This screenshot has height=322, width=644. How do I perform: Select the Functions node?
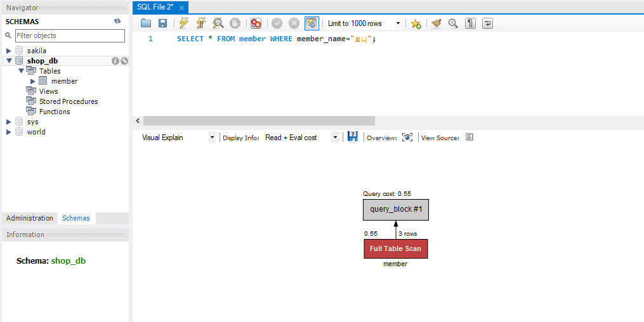point(55,112)
